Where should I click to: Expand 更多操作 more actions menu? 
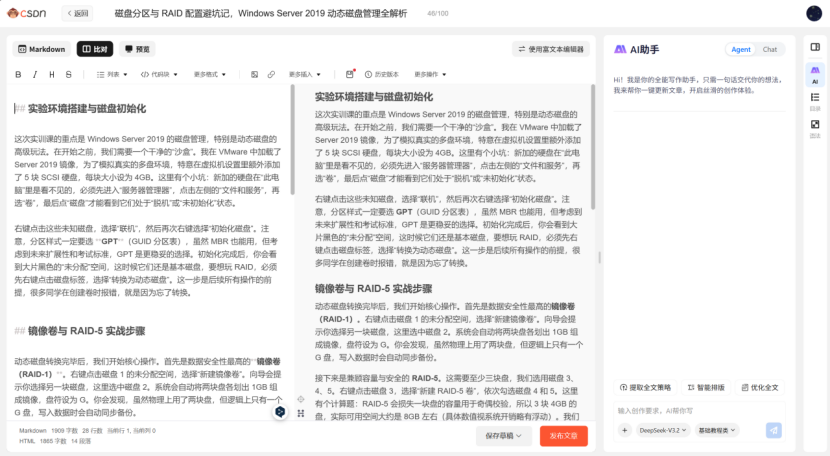click(x=430, y=75)
